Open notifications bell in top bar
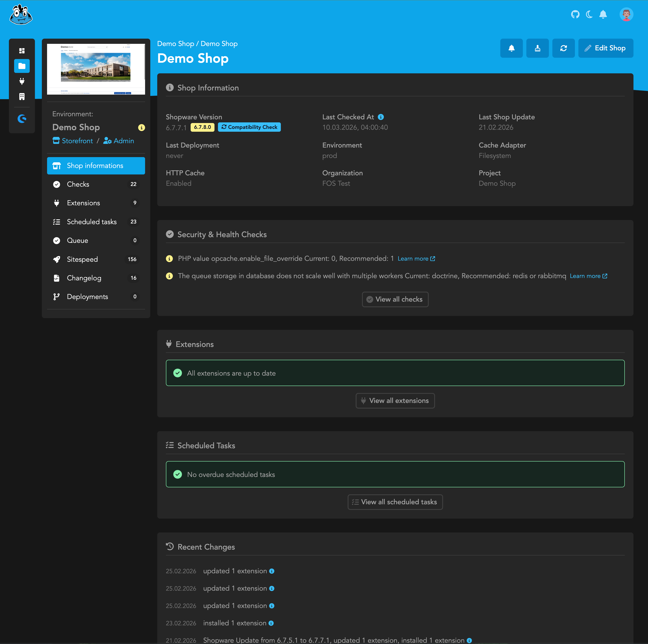The height and width of the screenshot is (644, 648). (x=603, y=15)
